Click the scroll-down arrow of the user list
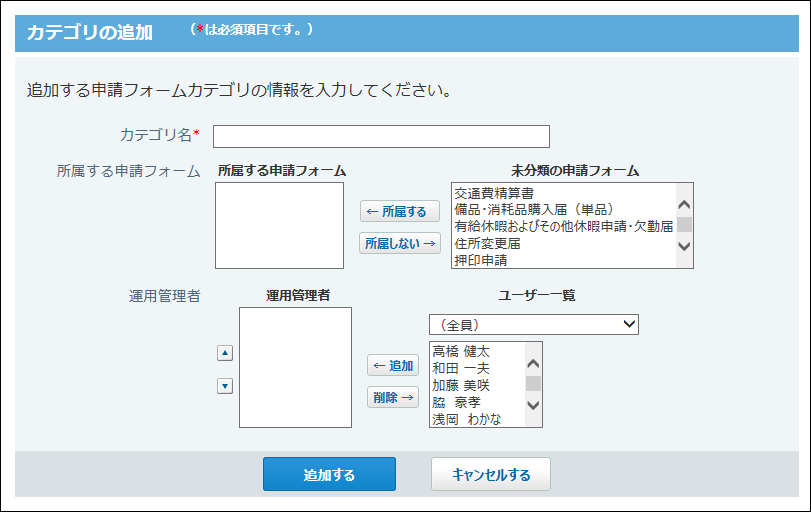811x512 pixels. [x=533, y=405]
